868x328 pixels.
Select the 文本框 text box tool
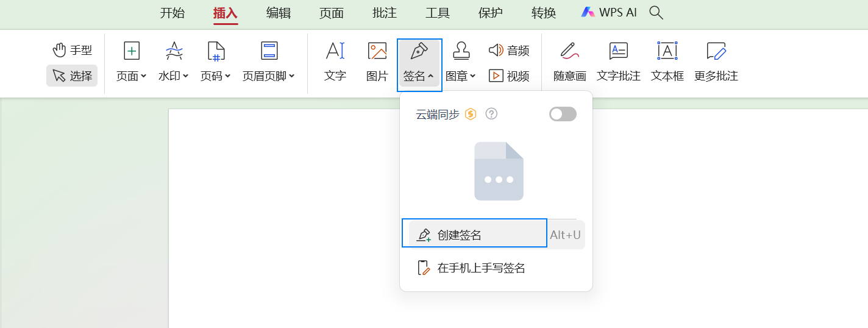coord(667,62)
